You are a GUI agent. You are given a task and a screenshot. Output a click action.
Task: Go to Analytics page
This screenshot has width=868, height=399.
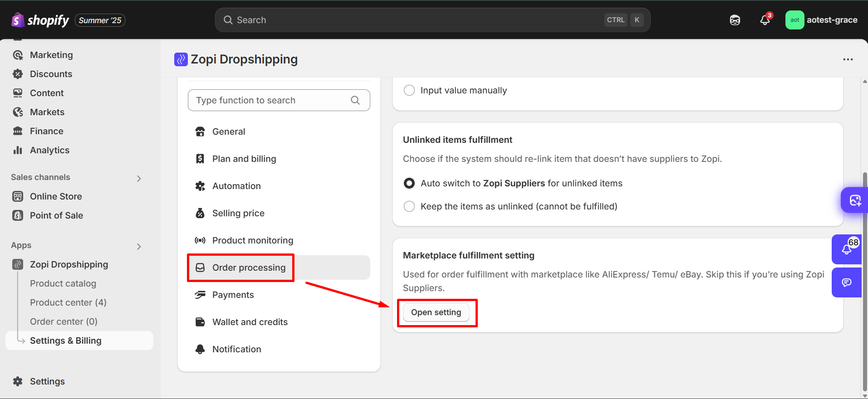(x=49, y=150)
